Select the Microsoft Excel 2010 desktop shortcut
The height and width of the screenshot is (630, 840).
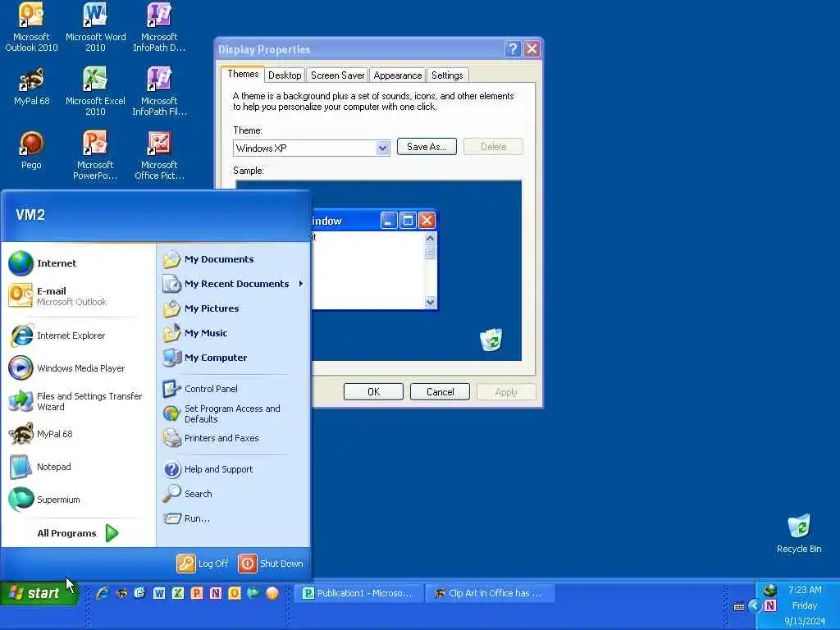point(95,91)
